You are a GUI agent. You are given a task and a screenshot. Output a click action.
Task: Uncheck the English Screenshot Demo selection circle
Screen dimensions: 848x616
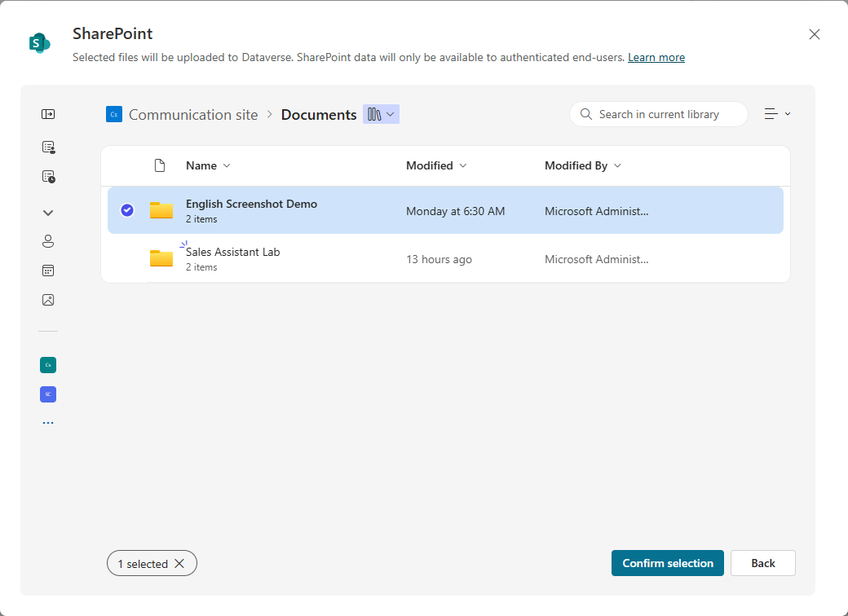(127, 209)
